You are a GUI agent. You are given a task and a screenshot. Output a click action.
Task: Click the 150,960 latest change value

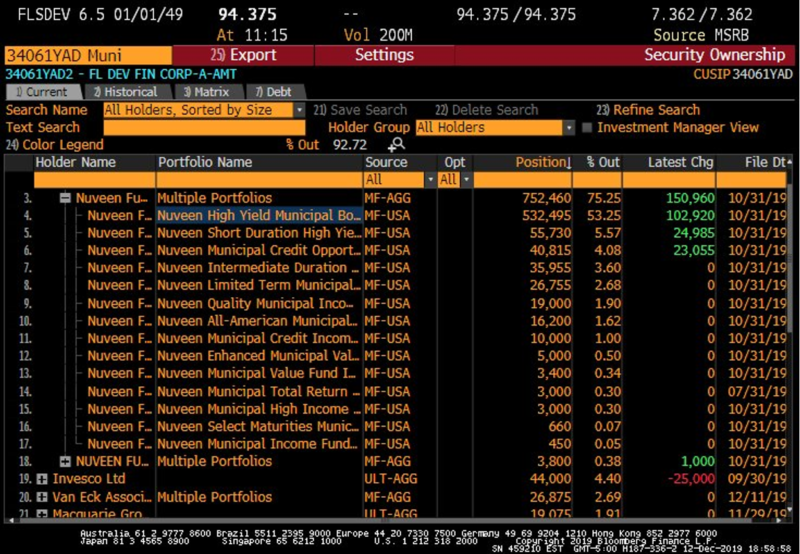[690, 198]
